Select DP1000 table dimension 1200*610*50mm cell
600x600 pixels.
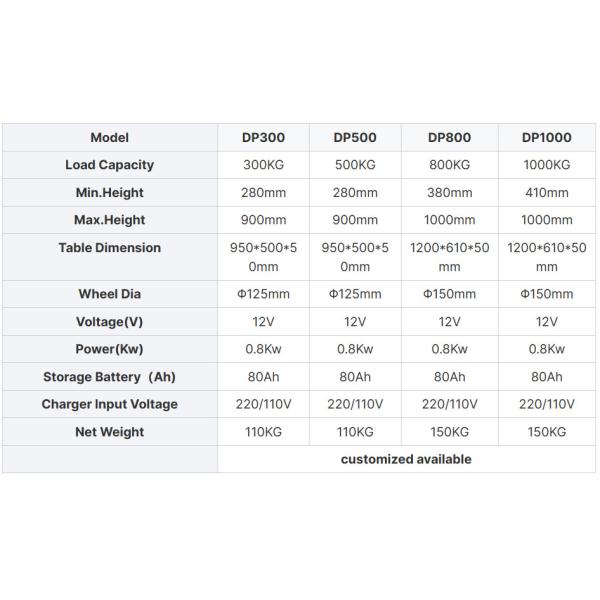tap(546, 257)
